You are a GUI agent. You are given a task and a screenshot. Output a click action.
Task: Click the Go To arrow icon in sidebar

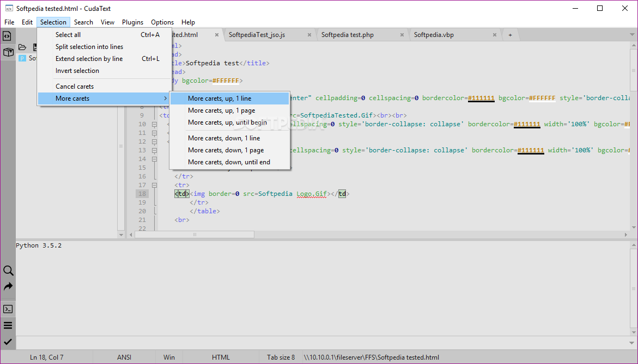click(8, 287)
